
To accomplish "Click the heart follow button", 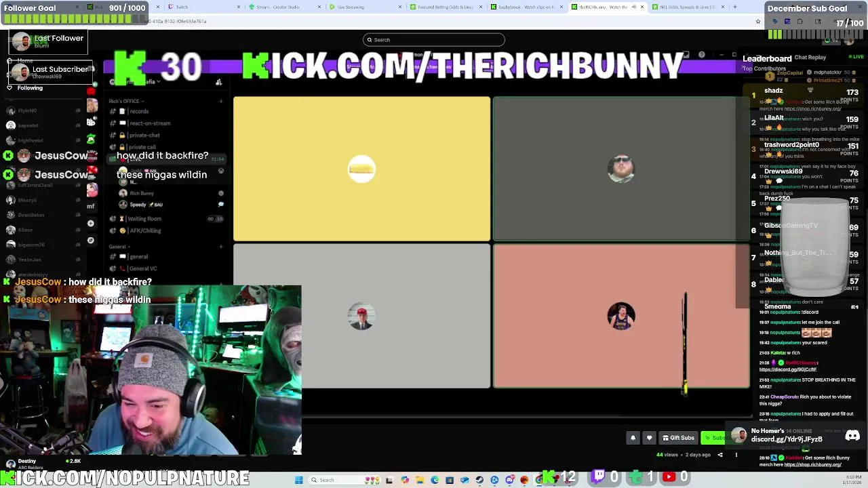I will point(649,438).
